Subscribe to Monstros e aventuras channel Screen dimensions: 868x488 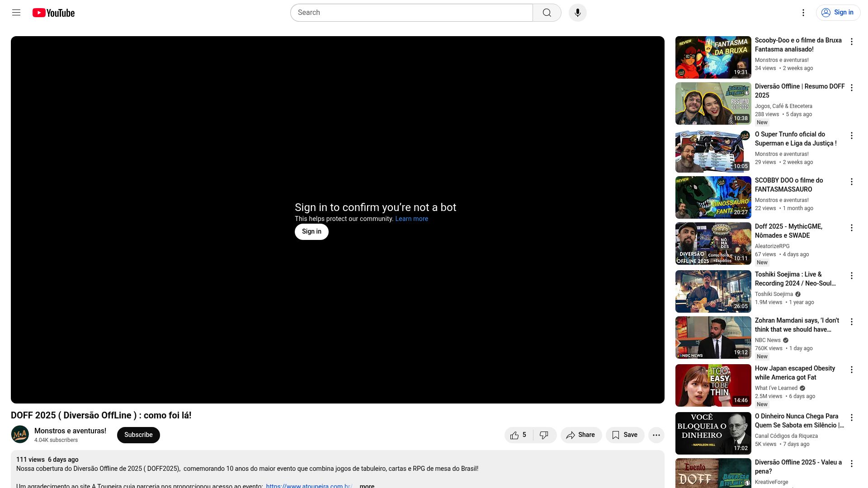(x=138, y=435)
